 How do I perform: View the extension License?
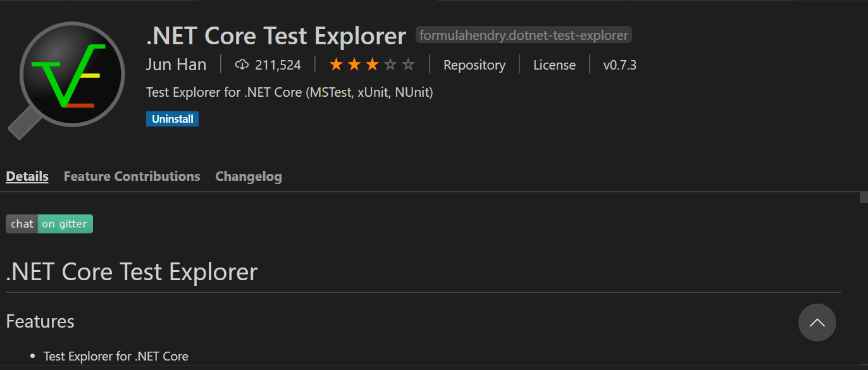point(554,65)
